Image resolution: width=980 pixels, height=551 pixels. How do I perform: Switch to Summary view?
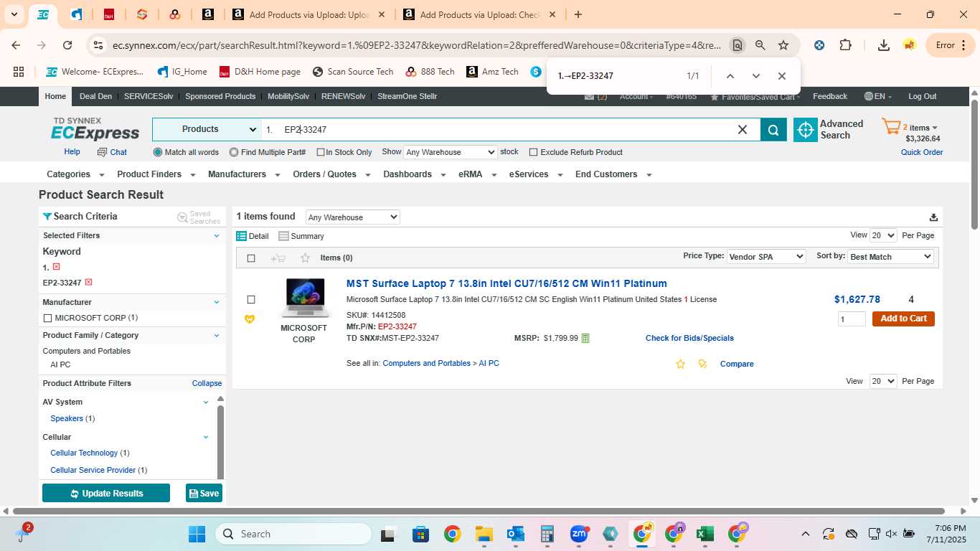tap(301, 236)
